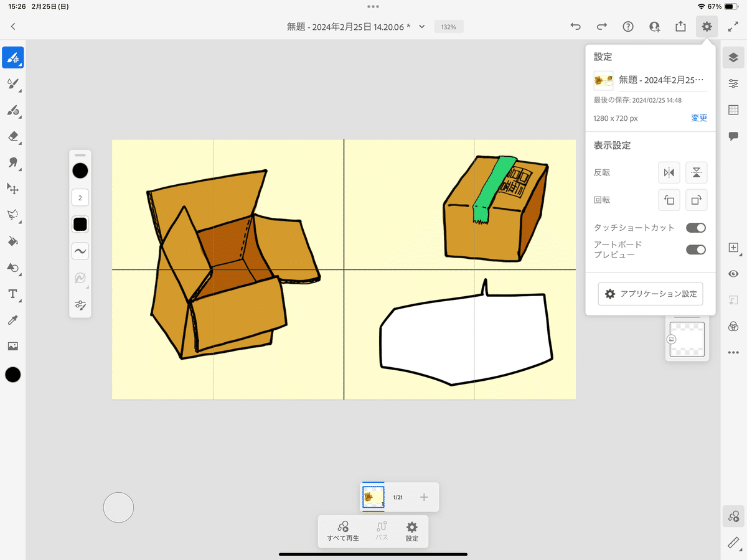
Task: Open the share export menu
Action: point(680,26)
